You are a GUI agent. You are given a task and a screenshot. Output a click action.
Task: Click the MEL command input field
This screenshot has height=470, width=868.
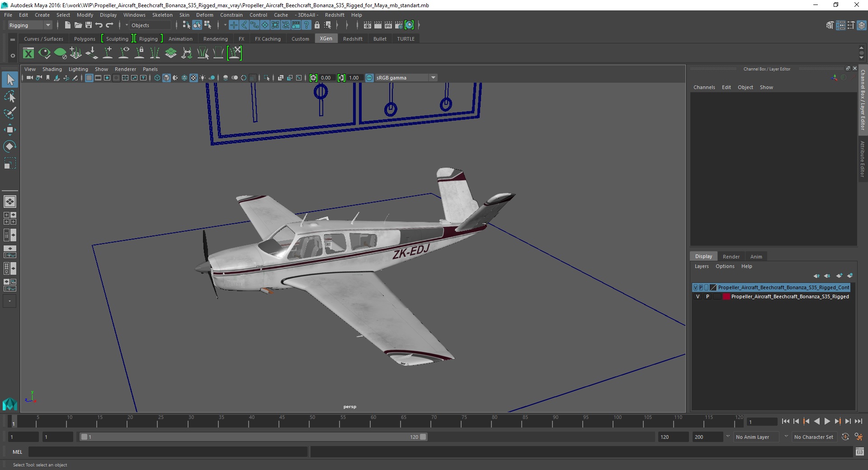point(168,451)
